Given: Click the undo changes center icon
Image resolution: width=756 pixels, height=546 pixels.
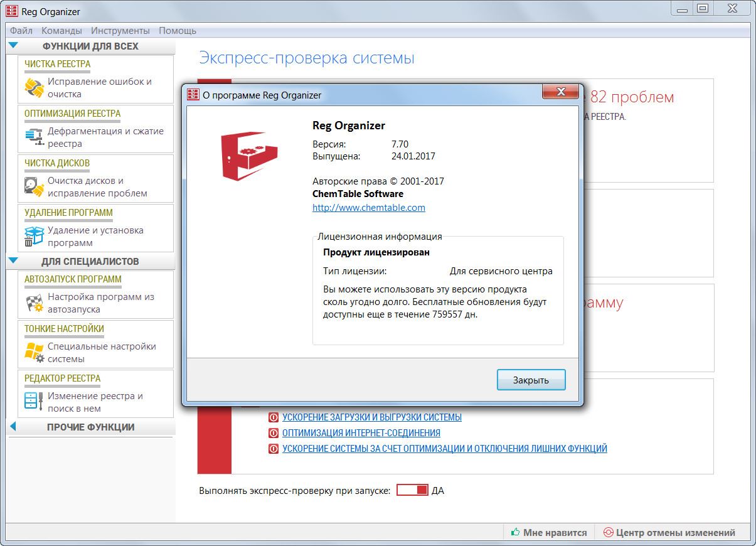Looking at the screenshot, I should pyautogui.click(x=607, y=532).
